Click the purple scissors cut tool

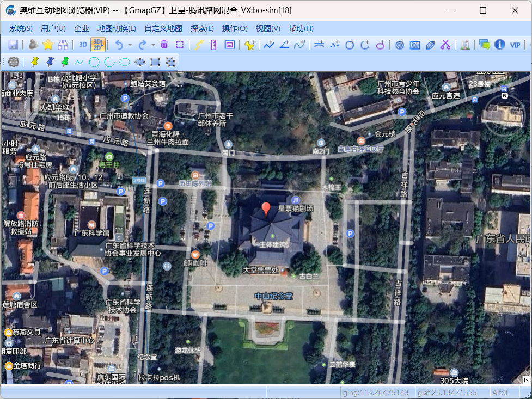coord(445,45)
